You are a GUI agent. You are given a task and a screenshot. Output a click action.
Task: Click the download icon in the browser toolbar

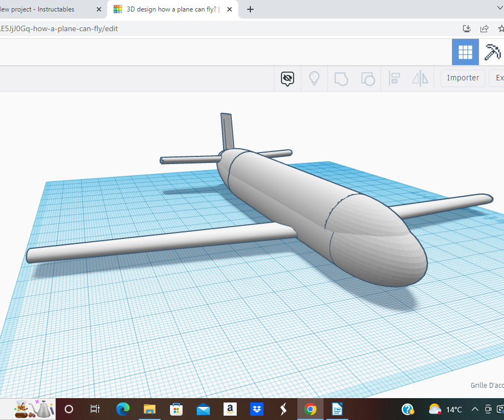(x=467, y=28)
